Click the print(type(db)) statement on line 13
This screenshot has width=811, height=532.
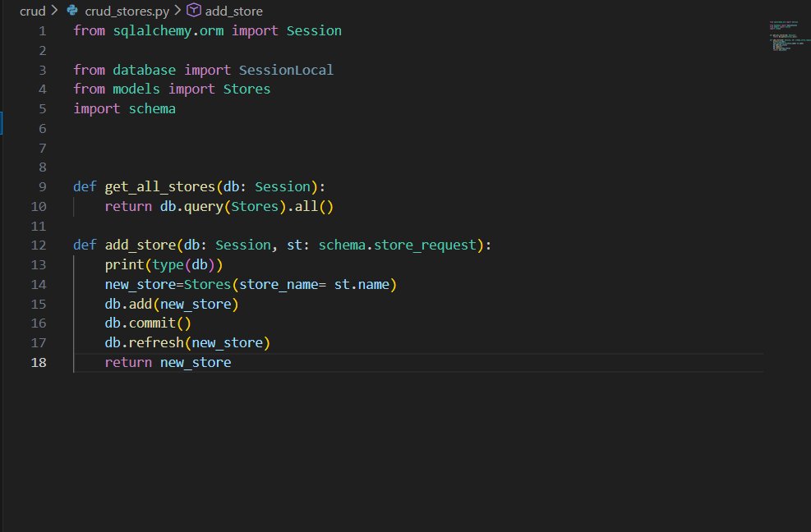163,264
